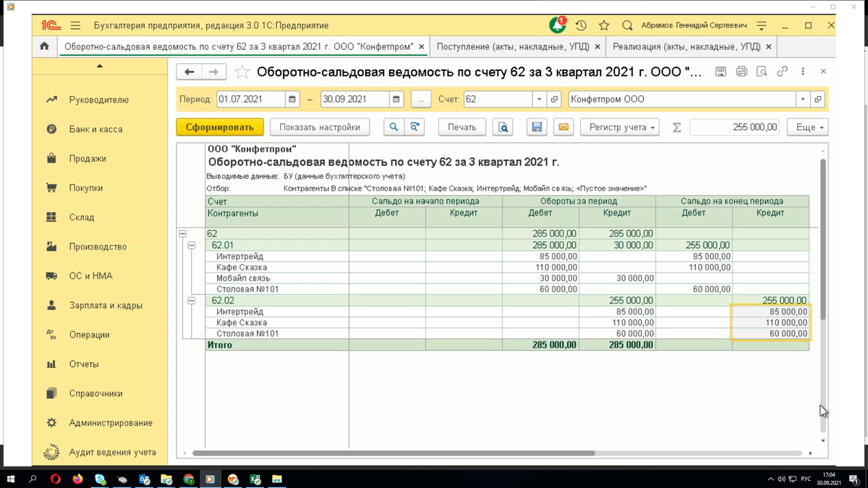
Task: Open the three-dot more actions menu
Action: coord(803,72)
